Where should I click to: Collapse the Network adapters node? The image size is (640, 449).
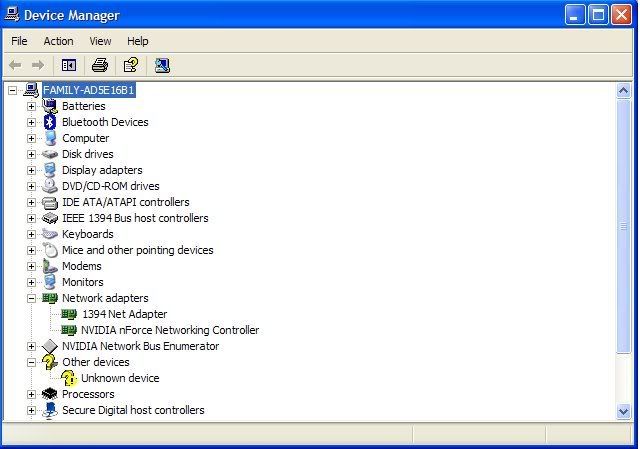point(31,298)
